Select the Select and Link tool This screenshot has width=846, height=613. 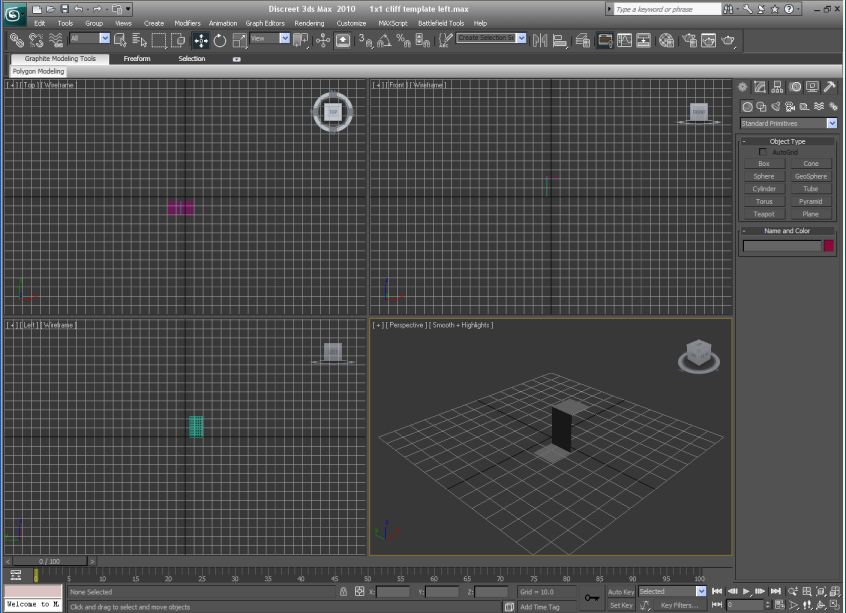[x=17, y=40]
